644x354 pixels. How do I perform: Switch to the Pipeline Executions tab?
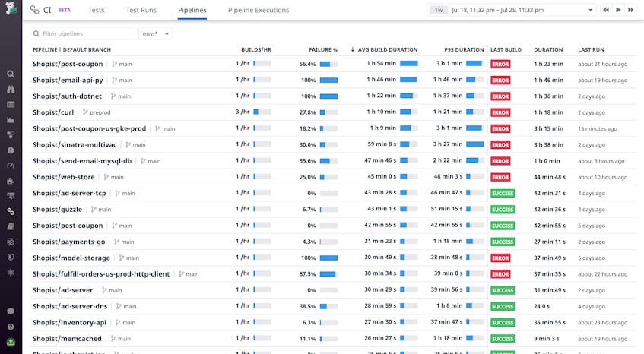pos(259,10)
